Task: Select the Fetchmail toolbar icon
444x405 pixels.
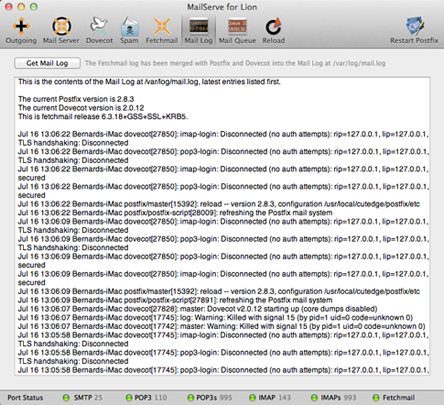Action: [162, 26]
